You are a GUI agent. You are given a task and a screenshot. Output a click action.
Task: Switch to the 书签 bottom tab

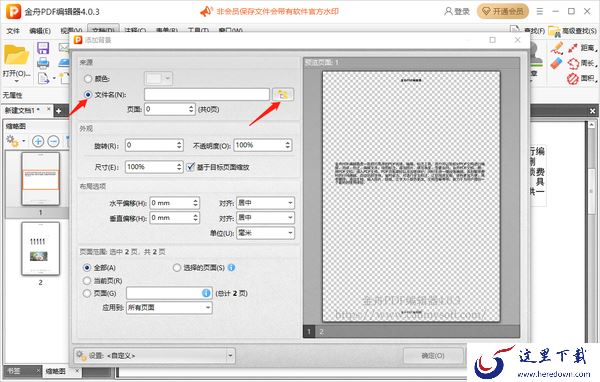tap(15, 371)
